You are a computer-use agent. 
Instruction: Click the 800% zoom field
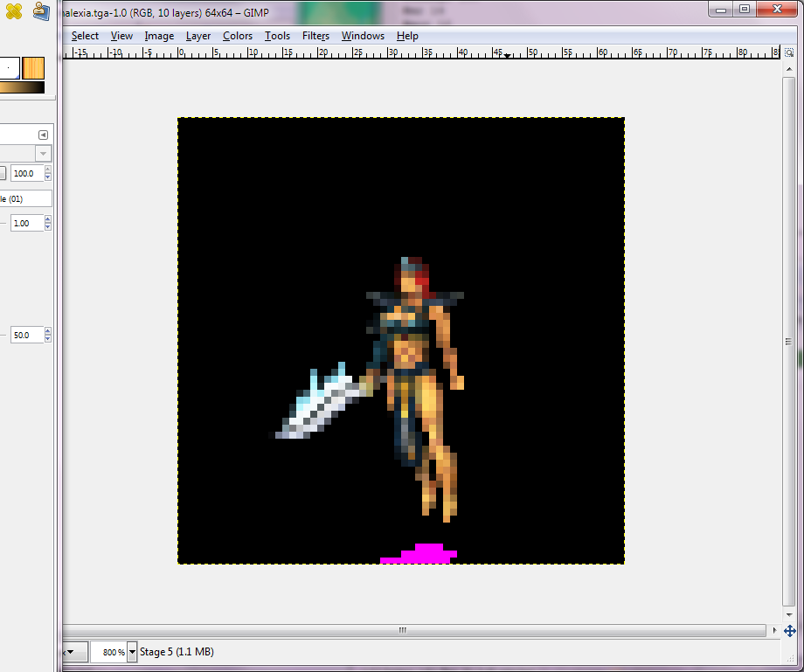(108, 652)
